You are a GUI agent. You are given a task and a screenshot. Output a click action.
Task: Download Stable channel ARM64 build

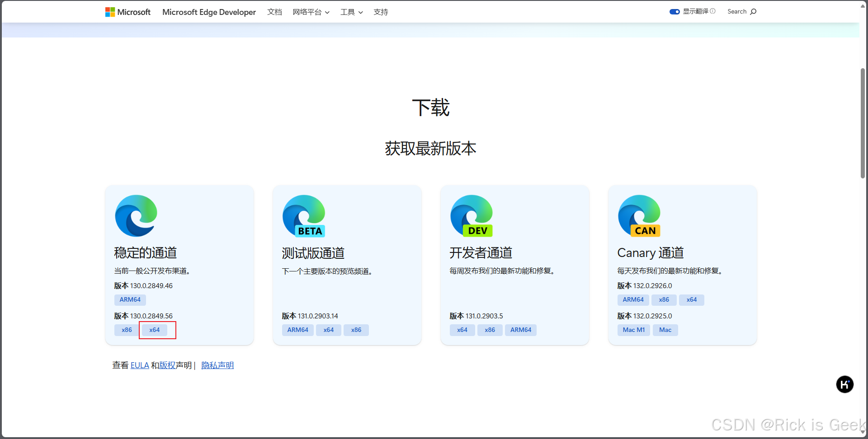(x=130, y=300)
